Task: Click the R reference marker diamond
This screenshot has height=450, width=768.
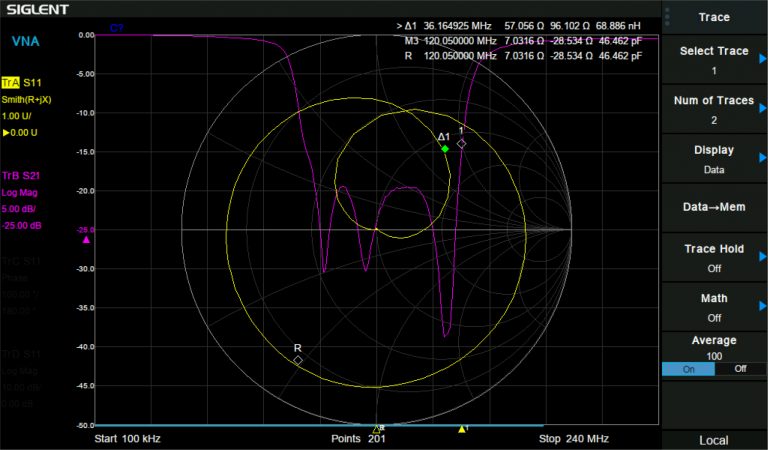Action: pyautogui.click(x=298, y=359)
